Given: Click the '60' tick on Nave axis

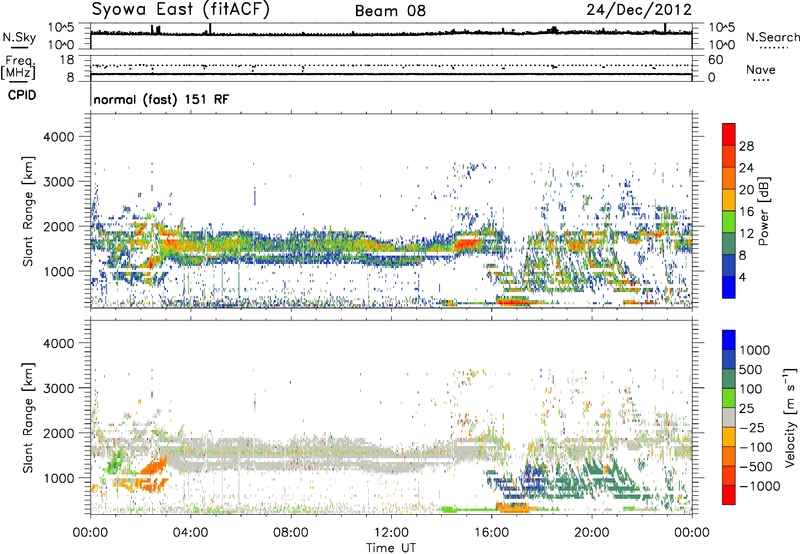Looking at the screenshot, I should pyautogui.click(x=715, y=60).
